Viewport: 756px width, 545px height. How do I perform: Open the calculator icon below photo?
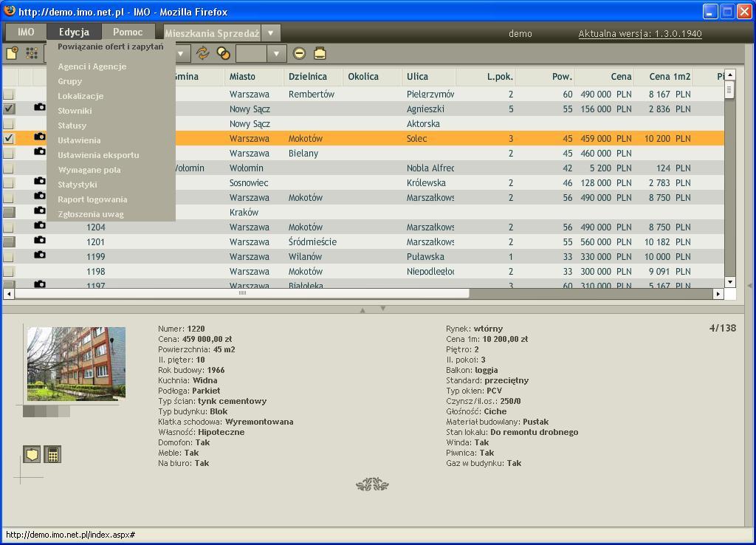tap(52, 454)
